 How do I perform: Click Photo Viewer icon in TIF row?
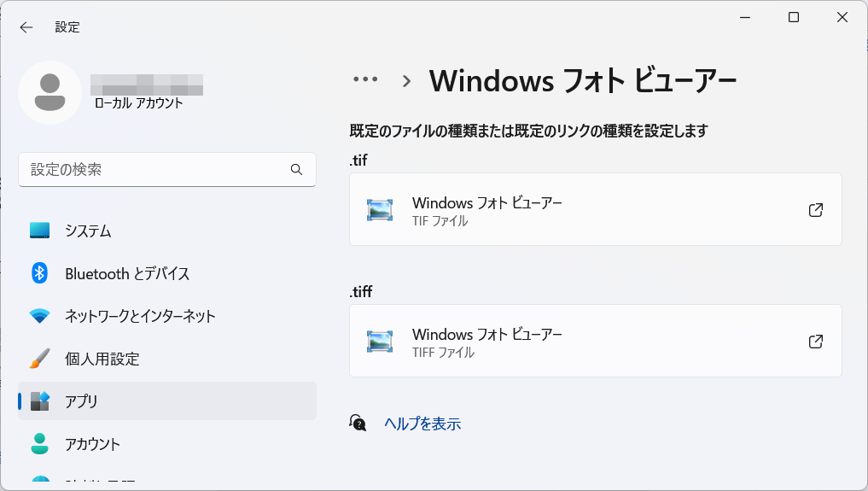click(380, 210)
